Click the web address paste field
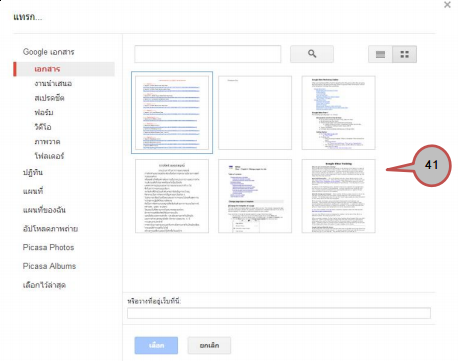 point(279,313)
